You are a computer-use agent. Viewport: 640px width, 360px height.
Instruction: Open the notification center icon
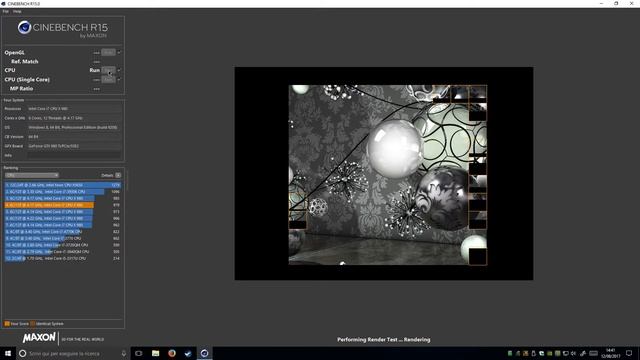coord(629,353)
